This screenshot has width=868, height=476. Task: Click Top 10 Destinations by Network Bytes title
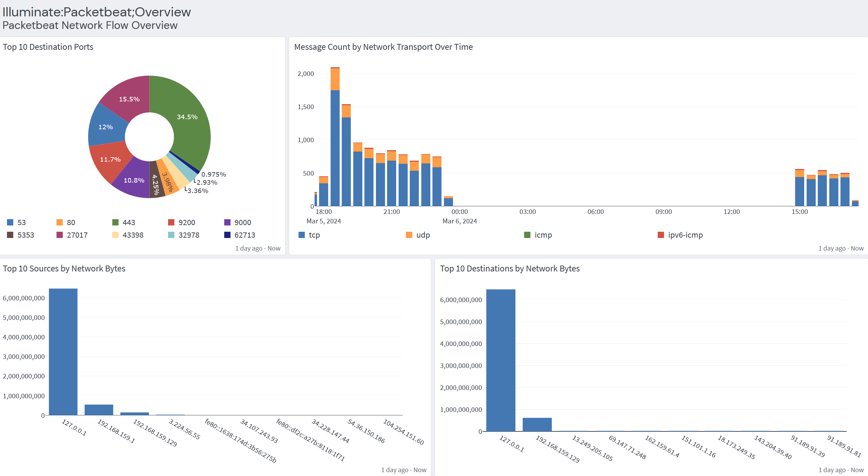[x=510, y=269]
